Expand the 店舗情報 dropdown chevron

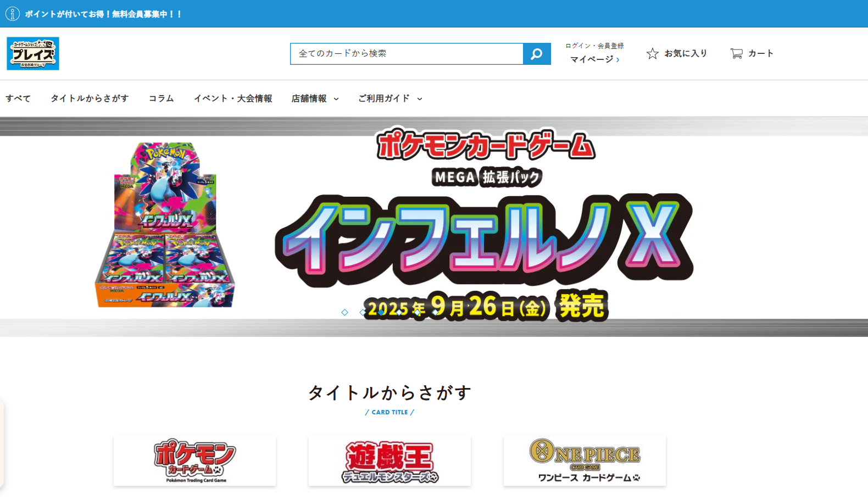pos(336,99)
